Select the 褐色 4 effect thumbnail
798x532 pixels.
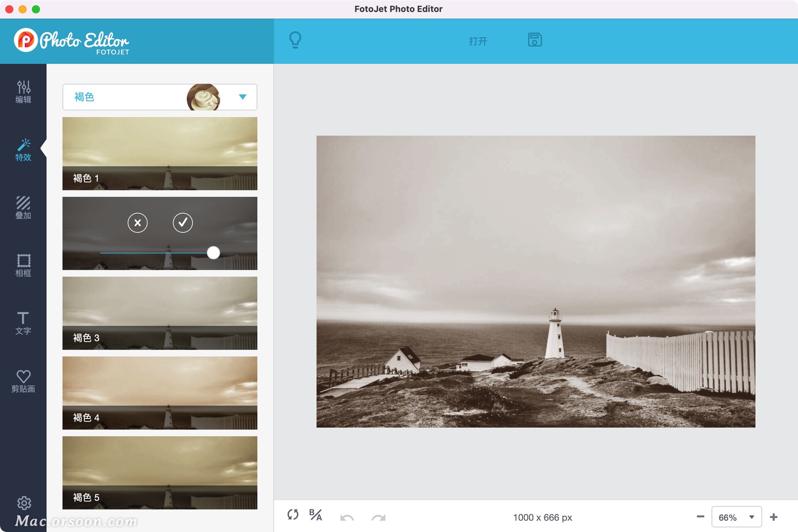(160, 393)
